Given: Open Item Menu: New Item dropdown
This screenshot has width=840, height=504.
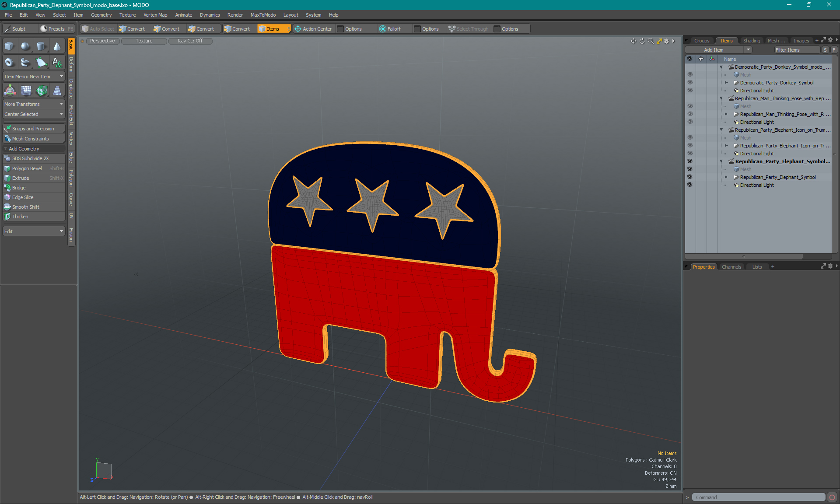Looking at the screenshot, I should point(34,77).
